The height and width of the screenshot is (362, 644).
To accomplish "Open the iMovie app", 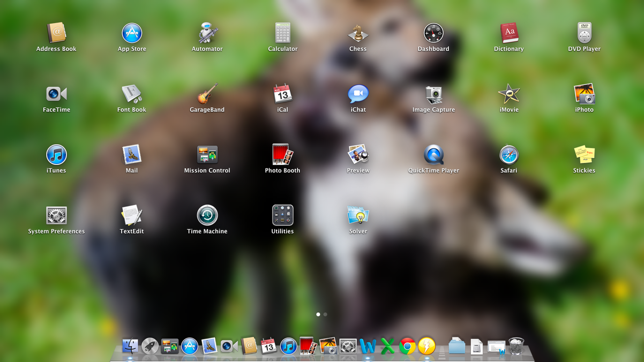I will point(509,94).
